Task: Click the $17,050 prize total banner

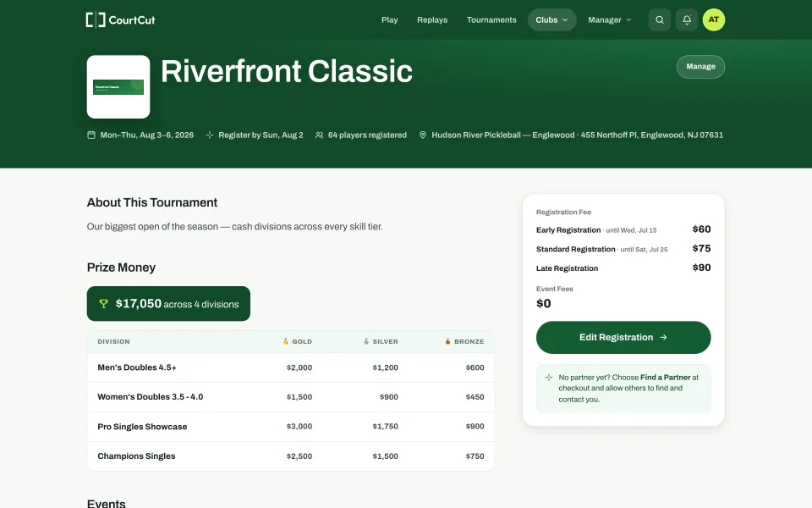Action: (168, 304)
